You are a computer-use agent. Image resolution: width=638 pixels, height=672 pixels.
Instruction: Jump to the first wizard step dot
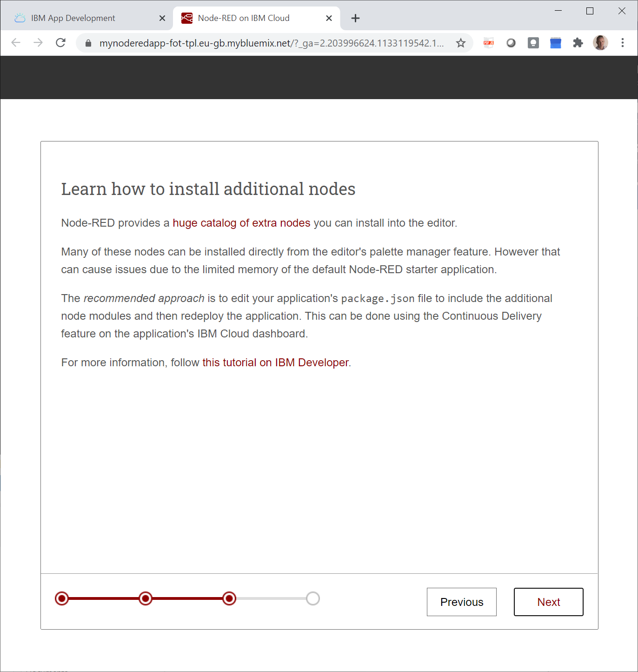[62, 598]
